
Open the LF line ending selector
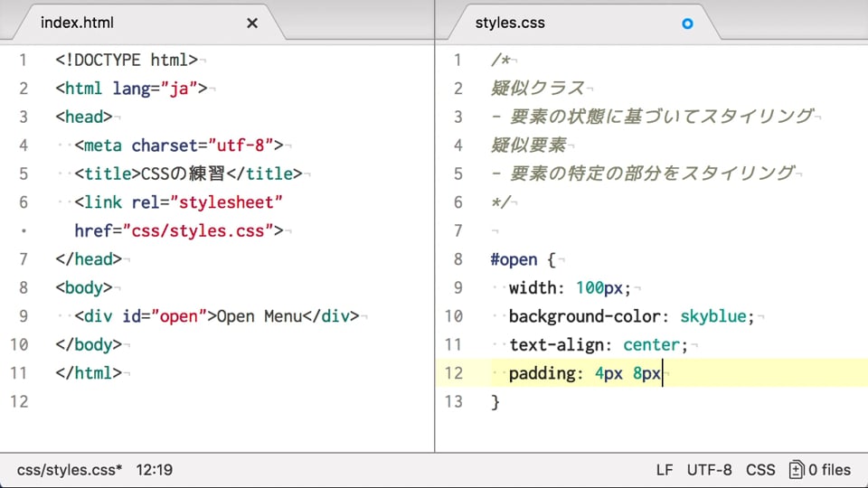[x=665, y=470]
